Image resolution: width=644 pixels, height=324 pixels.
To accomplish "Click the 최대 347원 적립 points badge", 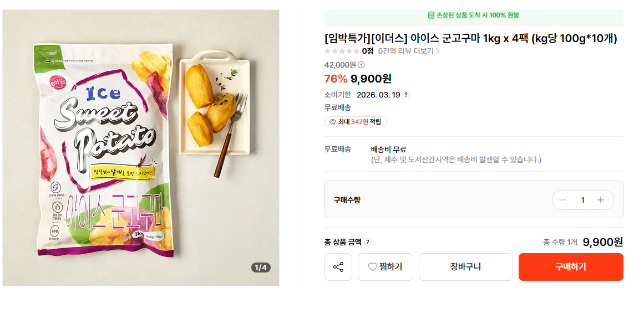I will coord(356,122).
